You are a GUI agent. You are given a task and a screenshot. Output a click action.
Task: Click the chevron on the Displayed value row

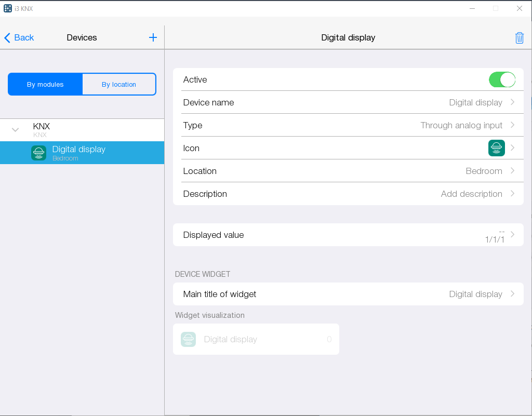coord(513,235)
